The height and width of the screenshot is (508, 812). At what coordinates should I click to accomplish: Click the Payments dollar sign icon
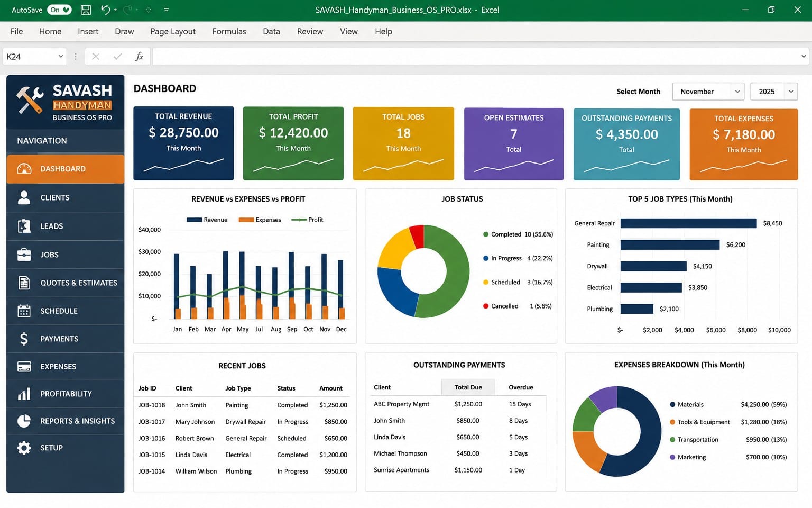click(x=24, y=339)
